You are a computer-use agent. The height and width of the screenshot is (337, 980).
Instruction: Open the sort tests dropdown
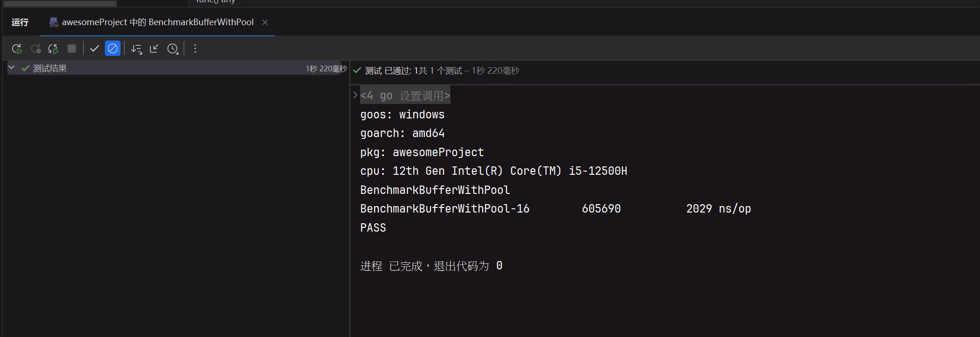tap(136, 48)
